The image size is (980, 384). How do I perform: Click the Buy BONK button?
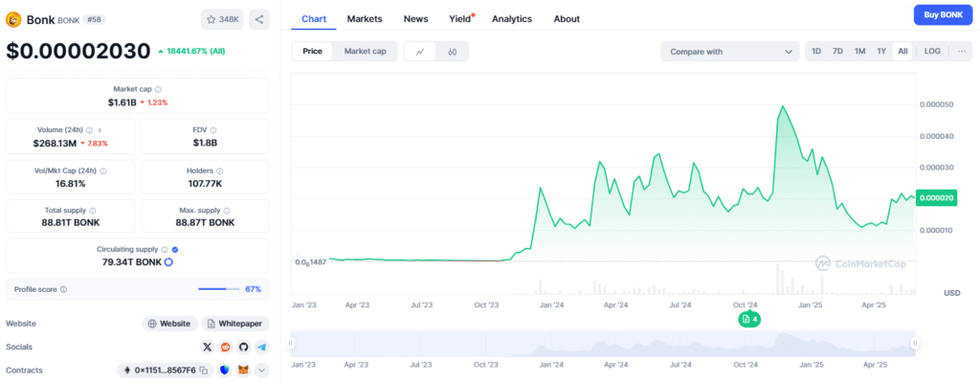(943, 14)
